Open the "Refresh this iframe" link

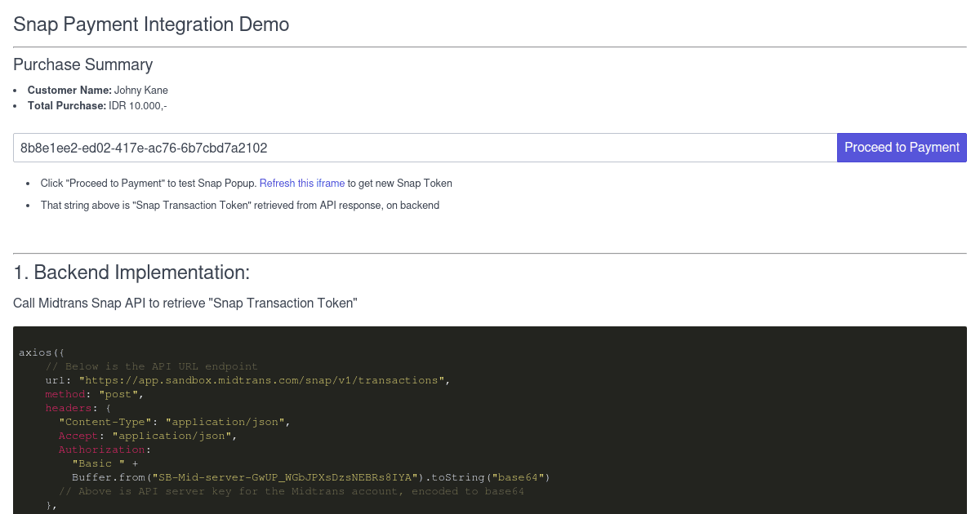tap(301, 183)
